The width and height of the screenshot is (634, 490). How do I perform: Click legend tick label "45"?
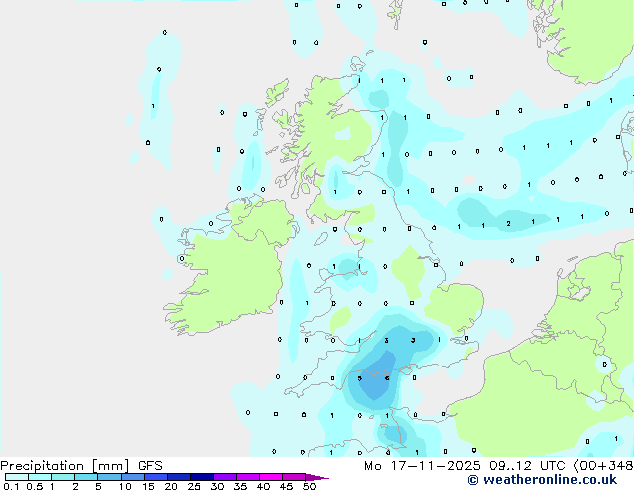pyautogui.click(x=286, y=486)
